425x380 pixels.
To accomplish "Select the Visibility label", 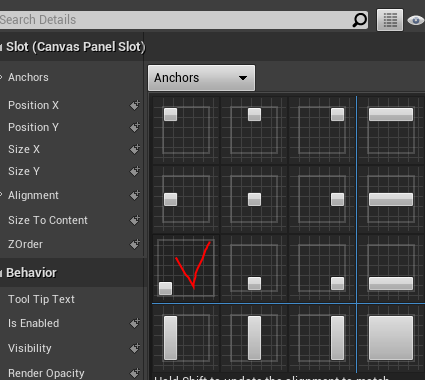I will 30,348.
